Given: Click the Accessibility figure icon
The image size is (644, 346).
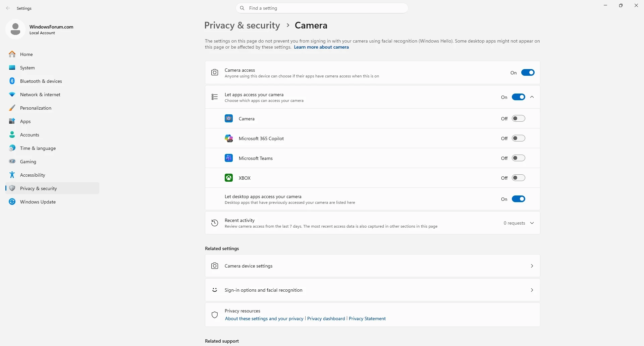Looking at the screenshot, I should 12,175.
